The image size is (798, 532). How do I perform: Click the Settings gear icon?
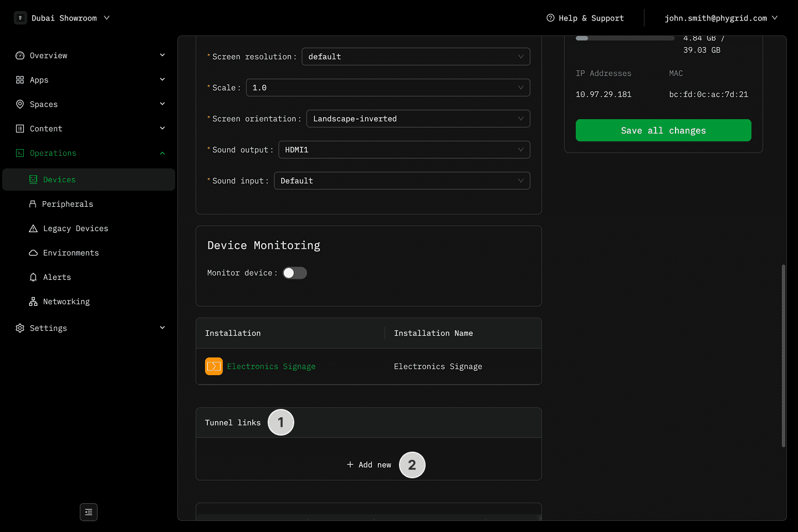[20, 328]
